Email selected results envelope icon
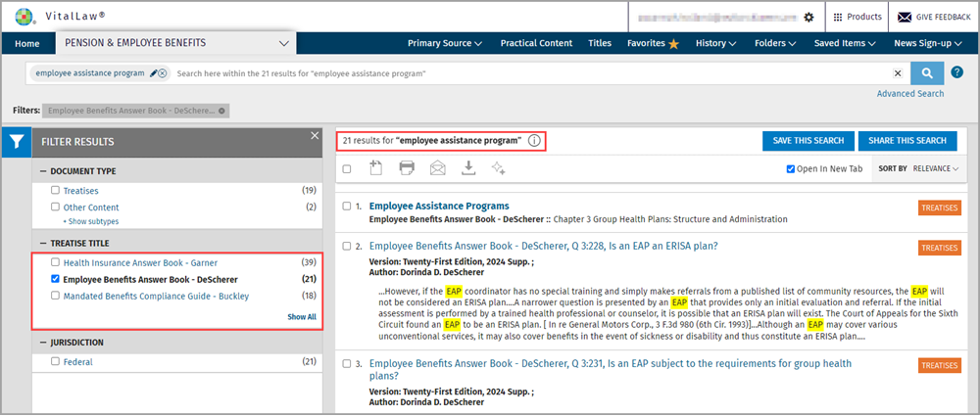Viewport: 980px width, 416px height. pos(438,168)
